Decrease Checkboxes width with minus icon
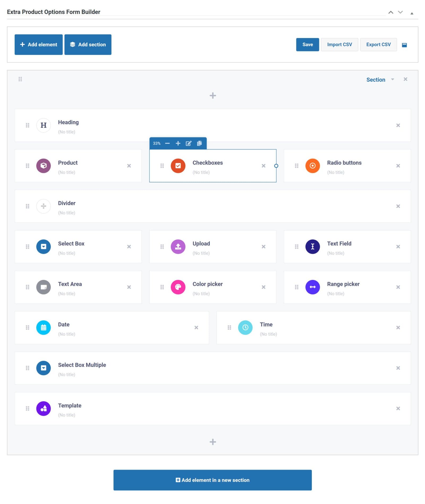 click(x=167, y=144)
